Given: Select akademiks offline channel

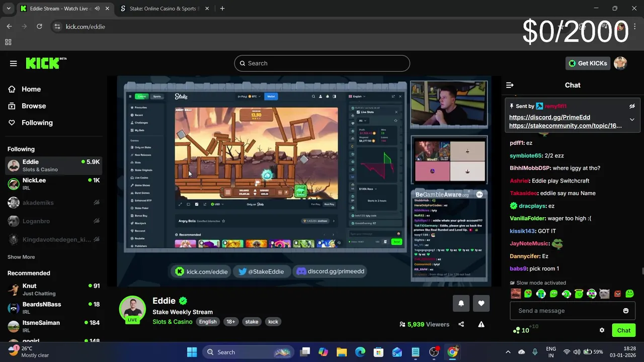Looking at the screenshot, I should coord(53,203).
